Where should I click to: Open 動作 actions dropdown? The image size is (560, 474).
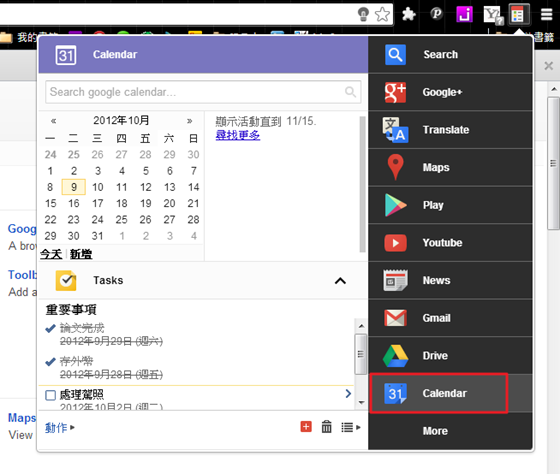60,427
